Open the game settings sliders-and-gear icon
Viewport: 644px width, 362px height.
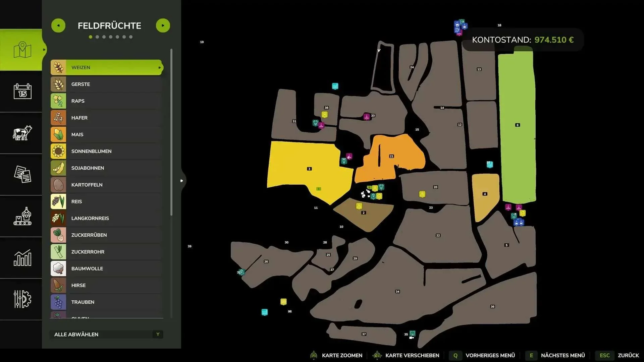click(22, 299)
